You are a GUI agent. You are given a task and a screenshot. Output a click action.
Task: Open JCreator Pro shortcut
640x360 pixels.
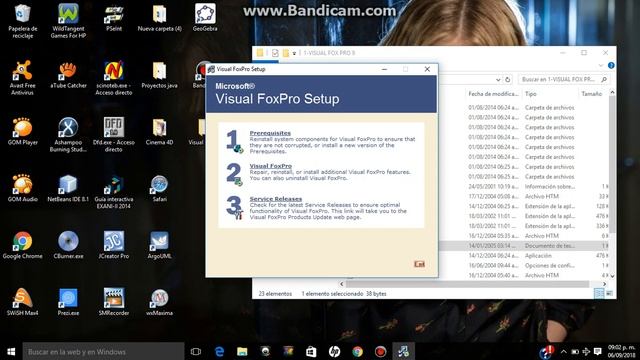114,246
